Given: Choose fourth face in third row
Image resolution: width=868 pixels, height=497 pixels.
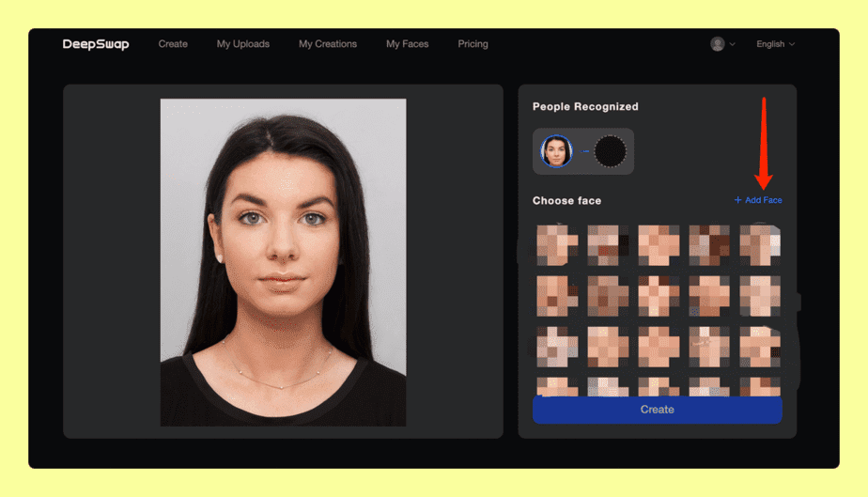Looking at the screenshot, I should pyautogui.click(x=709, y=347).
